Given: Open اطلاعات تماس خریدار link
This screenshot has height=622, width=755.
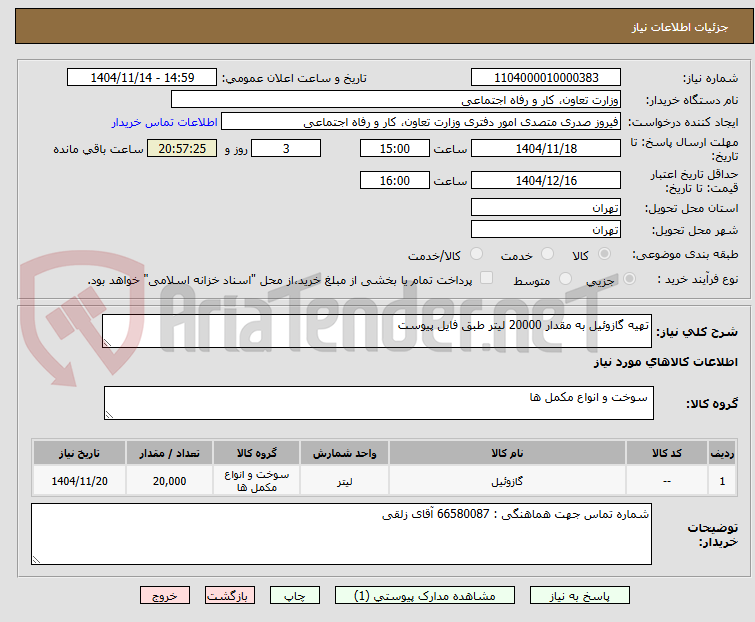Looking at the screenshot, I should click(x=165, y=122).
